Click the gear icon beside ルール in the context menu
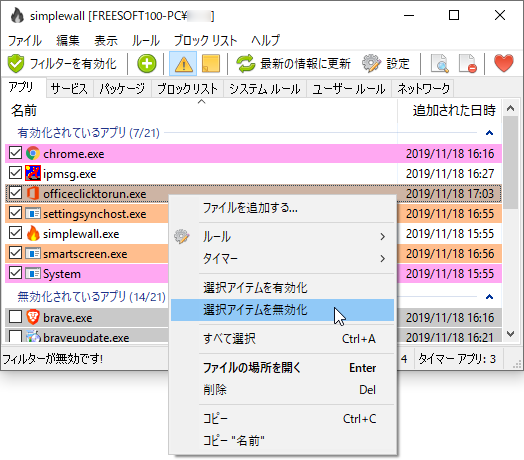The width and height of the screenshot is (524, 460). tap(182, 237)
